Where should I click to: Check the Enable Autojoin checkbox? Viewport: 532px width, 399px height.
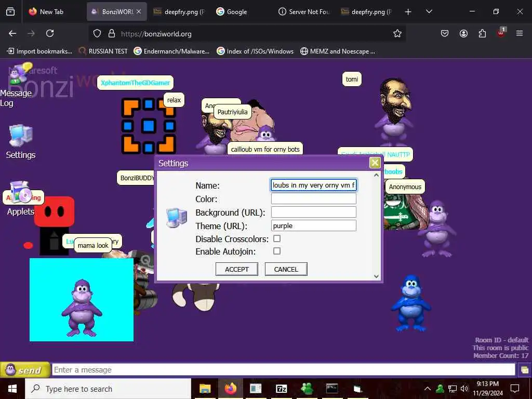click(277, 251)
